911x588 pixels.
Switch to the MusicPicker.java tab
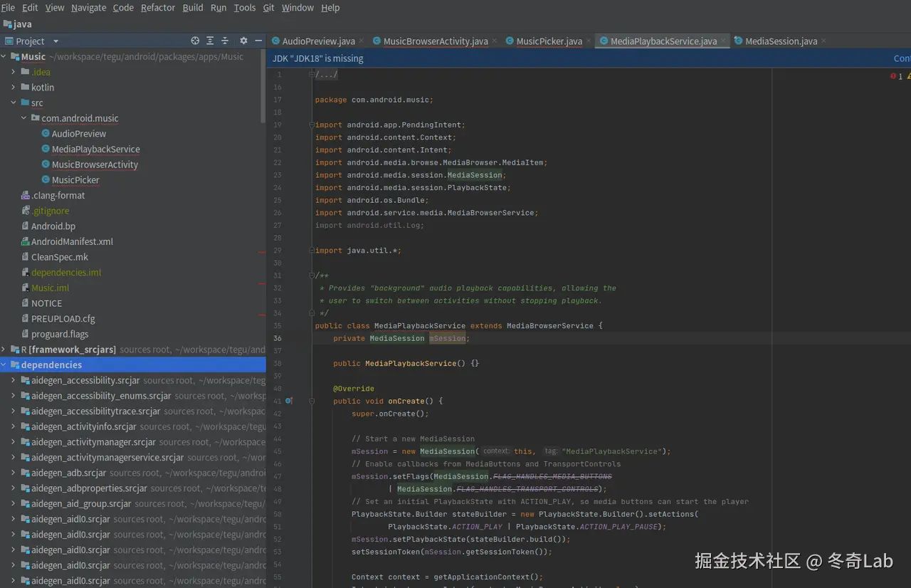(549, 41)
